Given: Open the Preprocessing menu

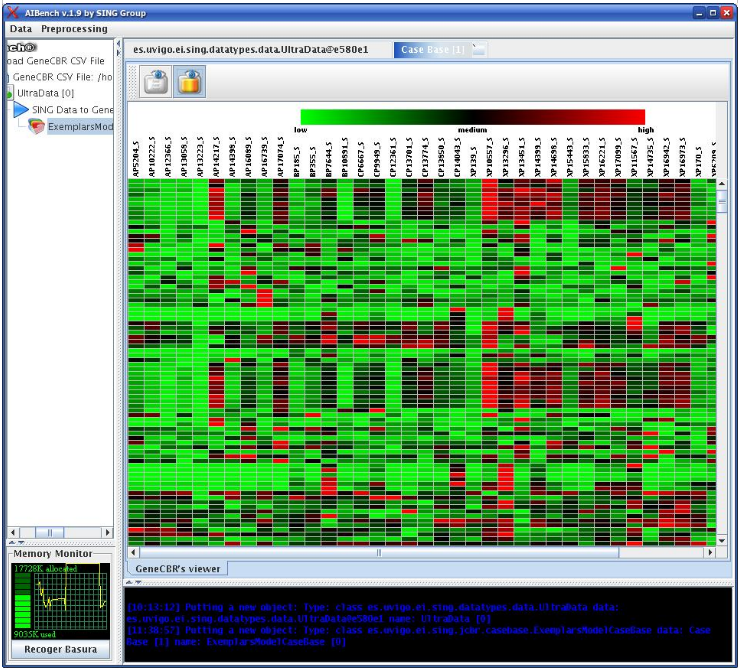Looking at the screenshot, I should coord(74,29).
